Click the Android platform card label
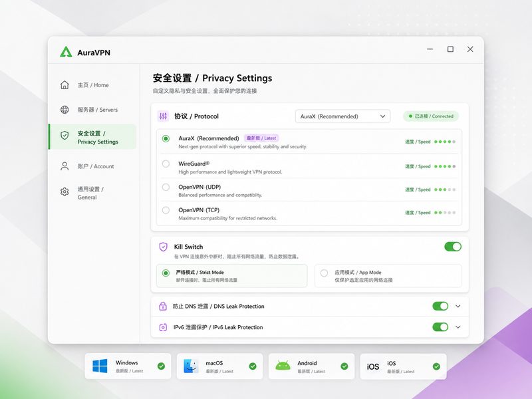532x399 pixels. click(x=307, y=362)
